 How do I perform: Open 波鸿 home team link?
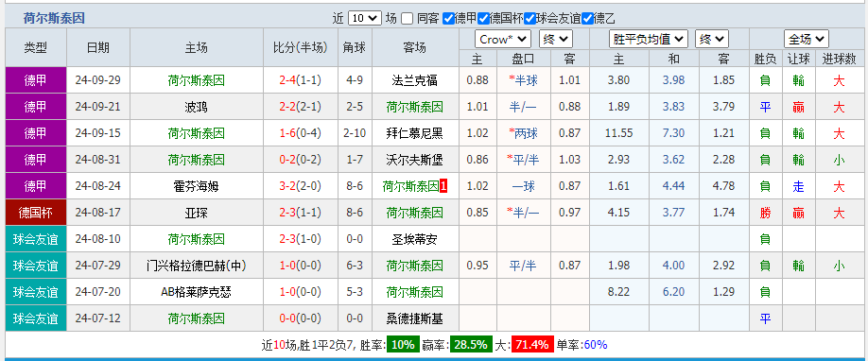pos(196,107)
